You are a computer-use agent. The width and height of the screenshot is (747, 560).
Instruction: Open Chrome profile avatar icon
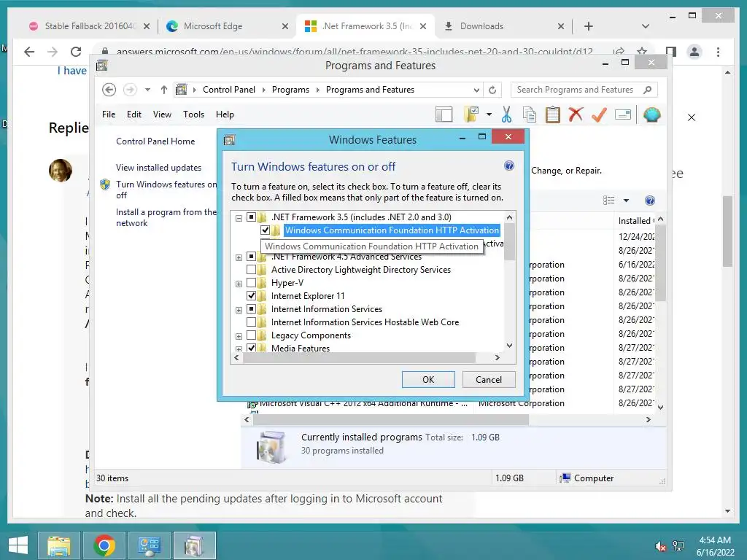[694, 52]
